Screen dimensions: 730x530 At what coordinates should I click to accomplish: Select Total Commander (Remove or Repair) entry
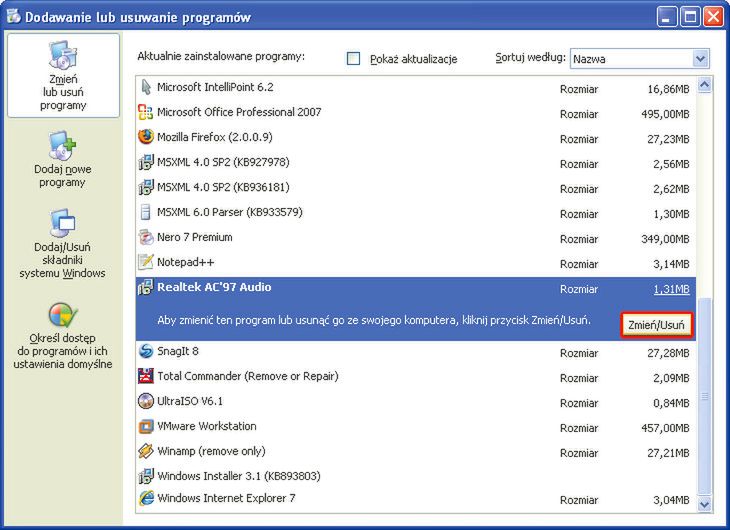416,376
